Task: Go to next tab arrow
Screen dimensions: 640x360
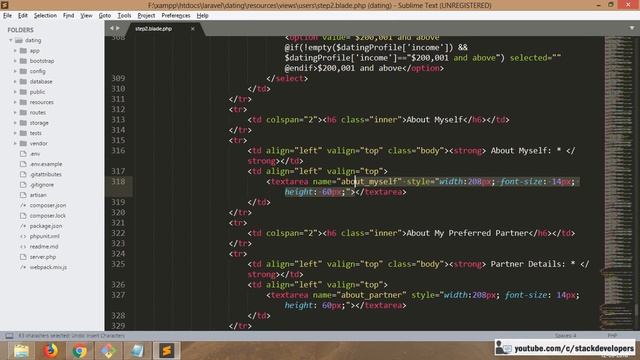Action: pos(118,28)
